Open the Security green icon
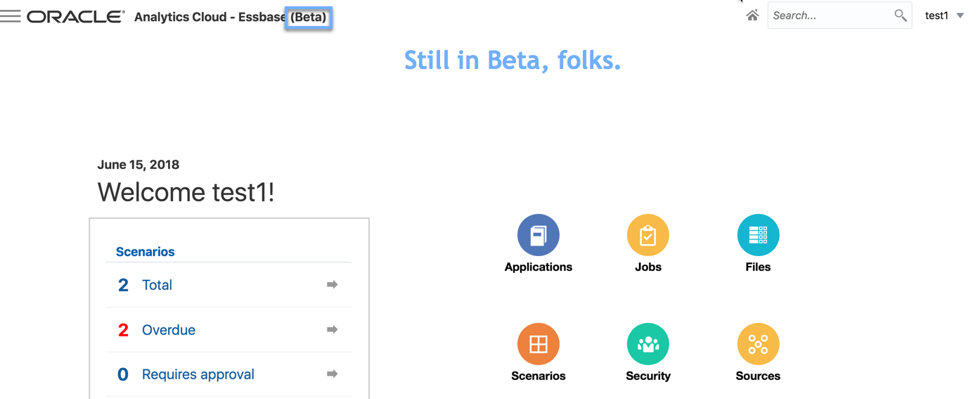Screen dimensions: 980x399 [647, 344]
